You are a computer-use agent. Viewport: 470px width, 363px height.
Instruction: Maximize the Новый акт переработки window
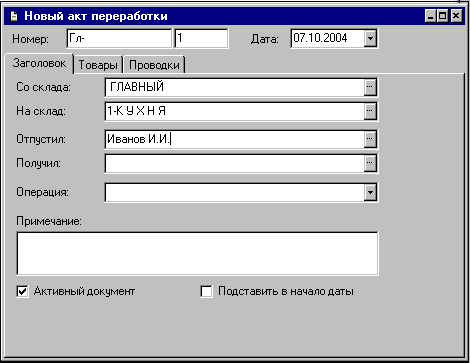coord(443,16)
